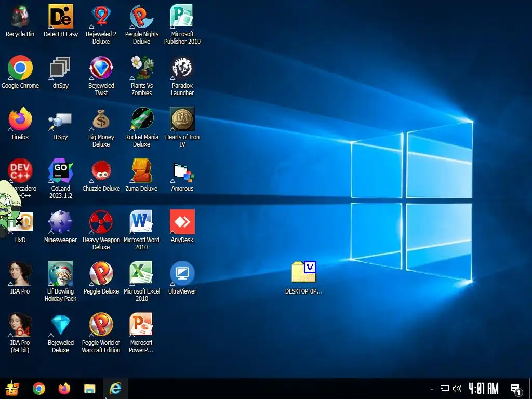Open Internet Explorer from the taskbar

(115, 389)
